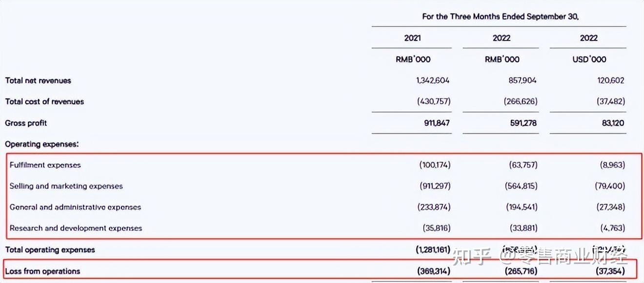Select the 2021 column header

pos(412,38)
